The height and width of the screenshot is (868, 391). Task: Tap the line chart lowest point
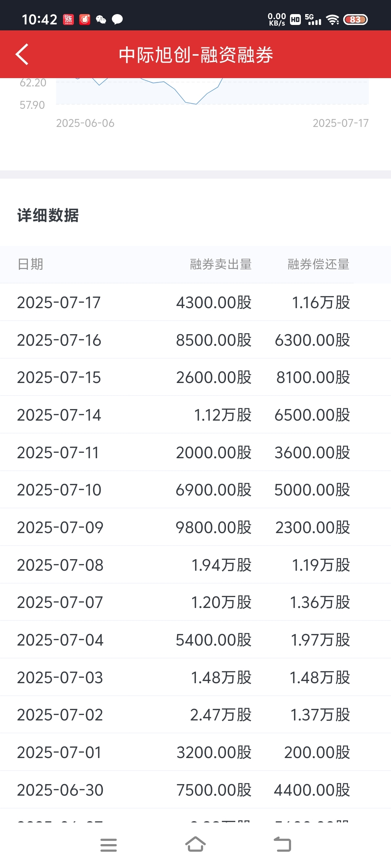196,104
